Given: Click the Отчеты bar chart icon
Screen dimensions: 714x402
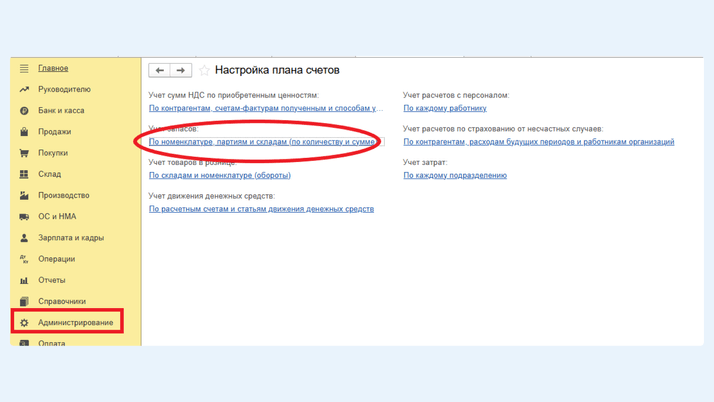Looking at the screenshot, I should tap(24, 280).
